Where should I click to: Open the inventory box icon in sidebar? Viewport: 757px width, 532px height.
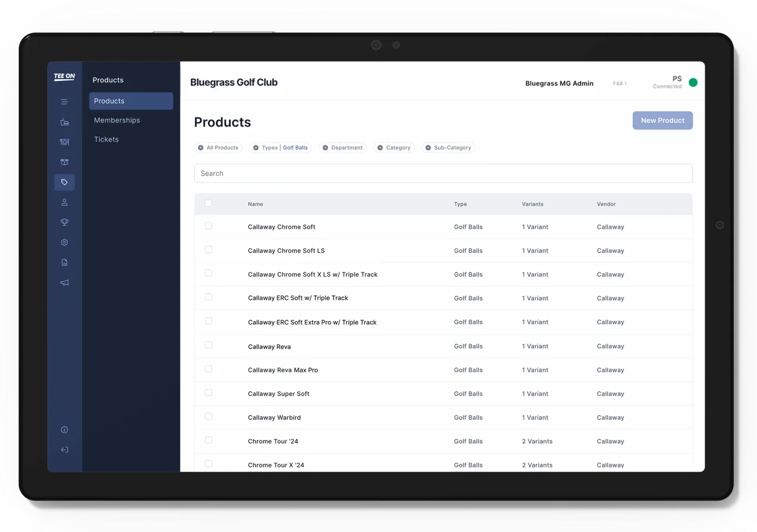click(x=64, y=162)
